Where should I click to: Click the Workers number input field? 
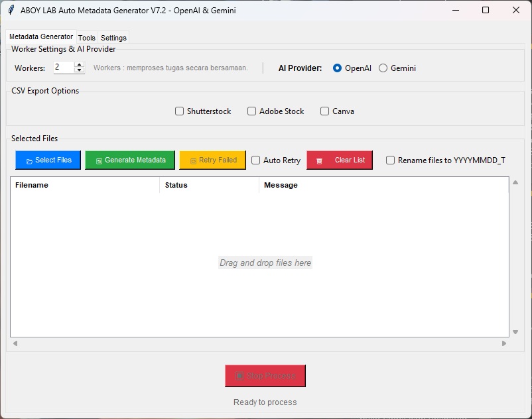point(64,68)
